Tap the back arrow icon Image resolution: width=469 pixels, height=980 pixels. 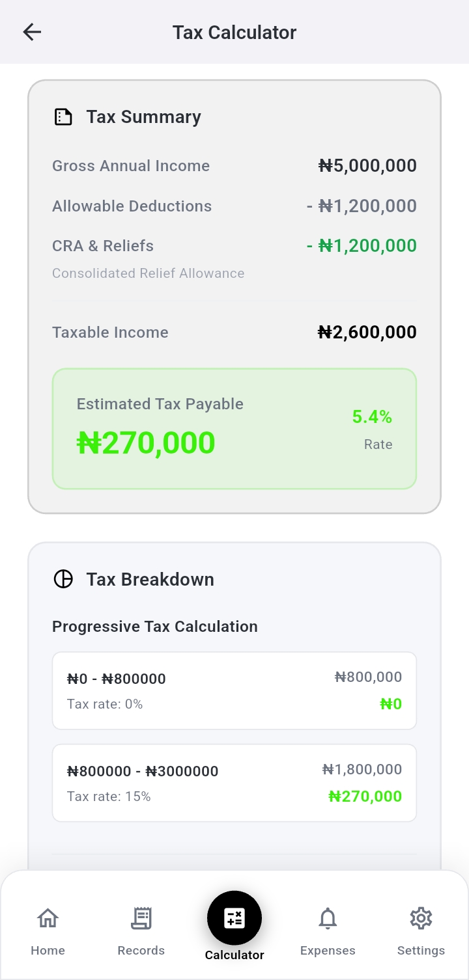tap(32, 32)
